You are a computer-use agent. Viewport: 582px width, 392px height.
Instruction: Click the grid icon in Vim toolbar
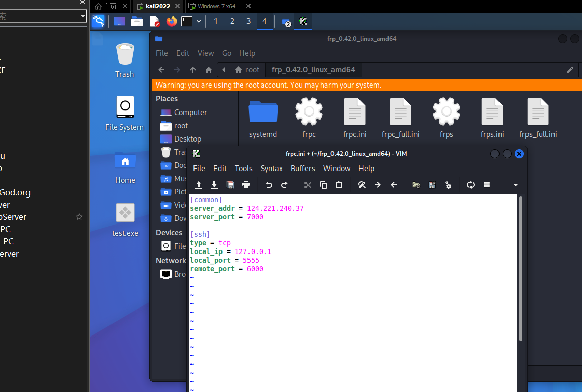pos(487,185)
